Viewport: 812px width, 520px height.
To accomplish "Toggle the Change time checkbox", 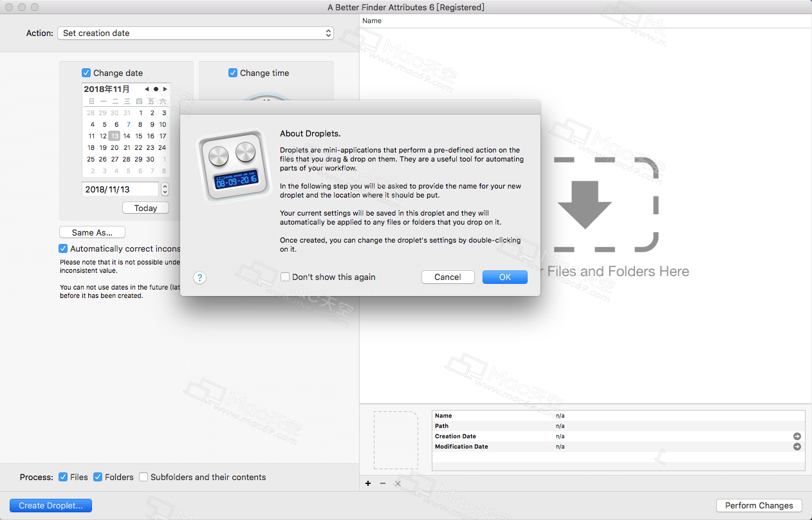I will tap(233, 73).
